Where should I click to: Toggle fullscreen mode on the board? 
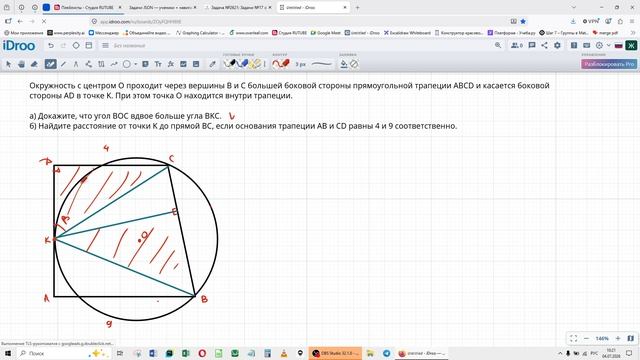coord(573,338)
